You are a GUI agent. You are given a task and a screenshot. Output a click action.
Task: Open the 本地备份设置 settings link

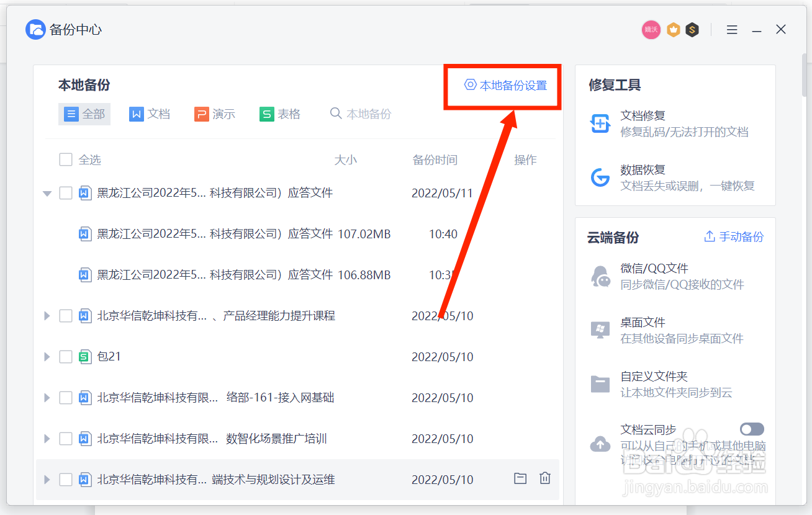(x=502, y=85)
